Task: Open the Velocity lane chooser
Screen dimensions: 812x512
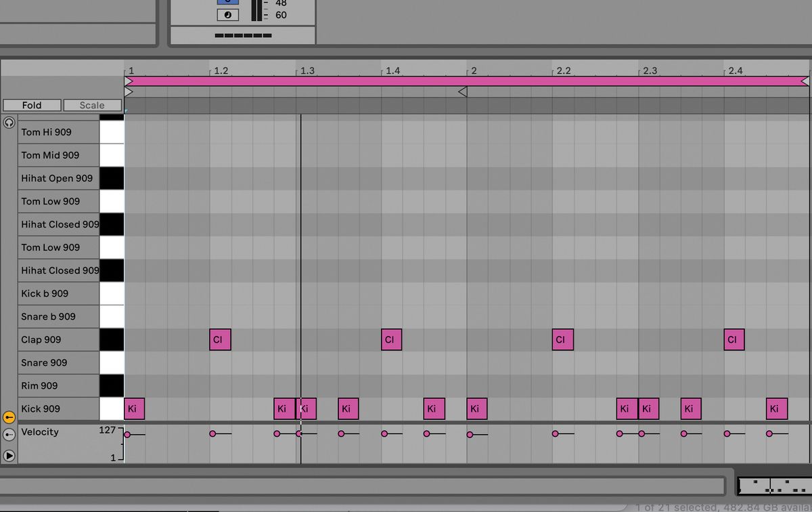Action: pos(41,432)
